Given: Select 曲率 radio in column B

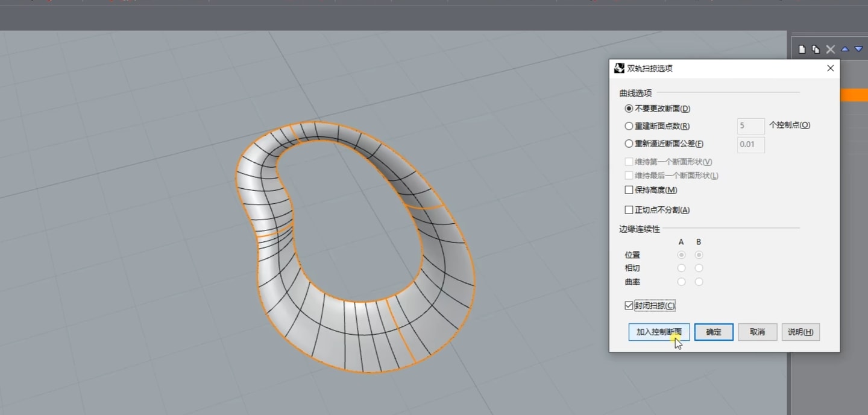Looking at the screenshot, I should 699,282.
